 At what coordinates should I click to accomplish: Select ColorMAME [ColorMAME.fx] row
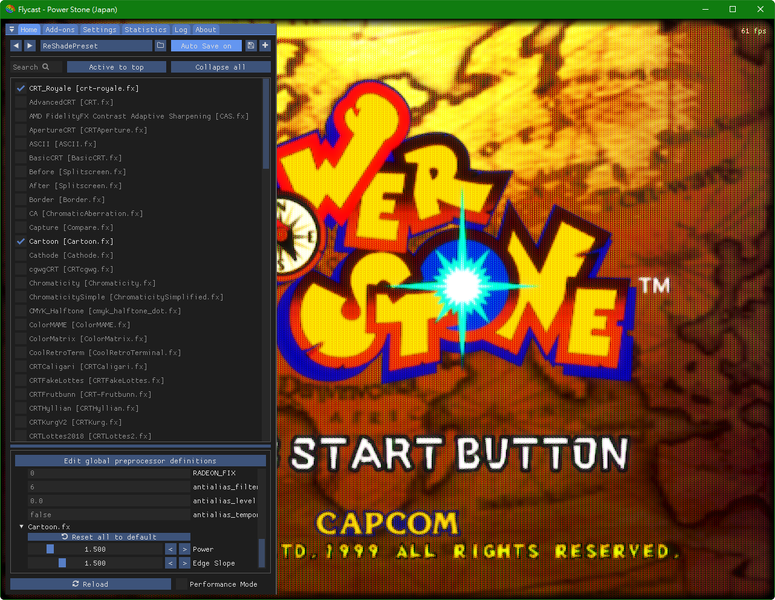[x=79, y=325]
